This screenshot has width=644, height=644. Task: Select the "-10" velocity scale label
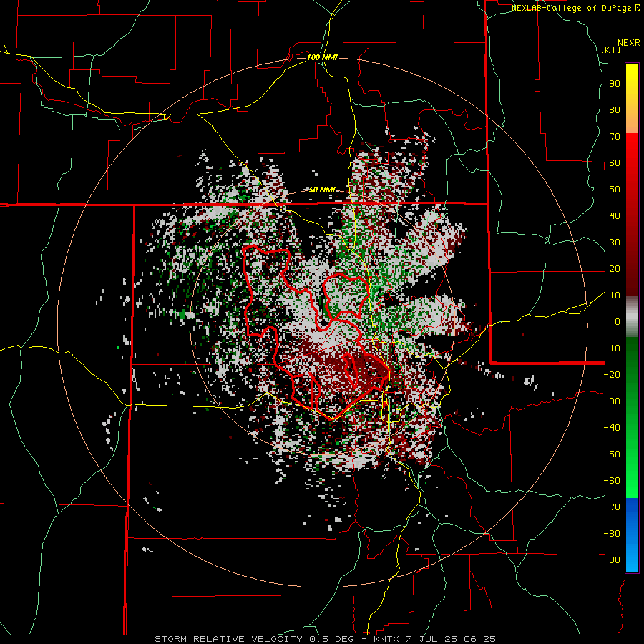(x=612, y=348)
